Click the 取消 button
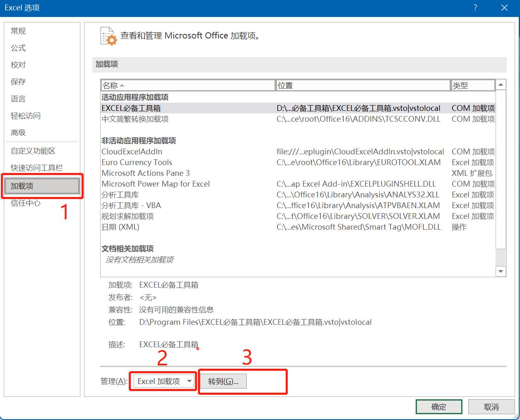Image resolution: width=520 pixels, height=420 pixels. pyautogui.click(x=491, y=406)
